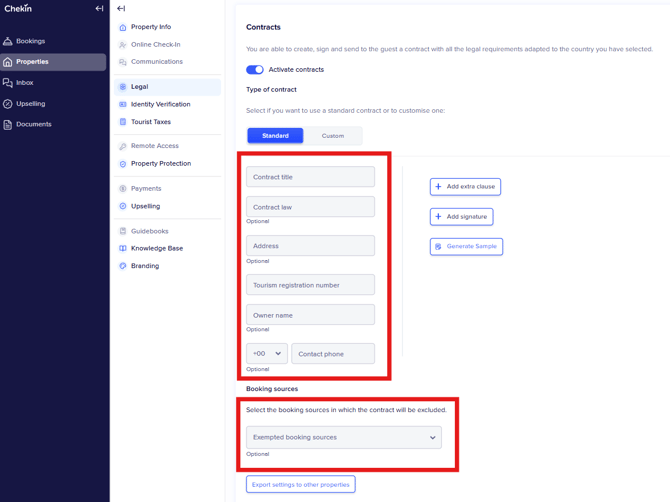This screenshot has height=502, width=670.
Task: Select the Standard contract type
Action: [275, 136]
